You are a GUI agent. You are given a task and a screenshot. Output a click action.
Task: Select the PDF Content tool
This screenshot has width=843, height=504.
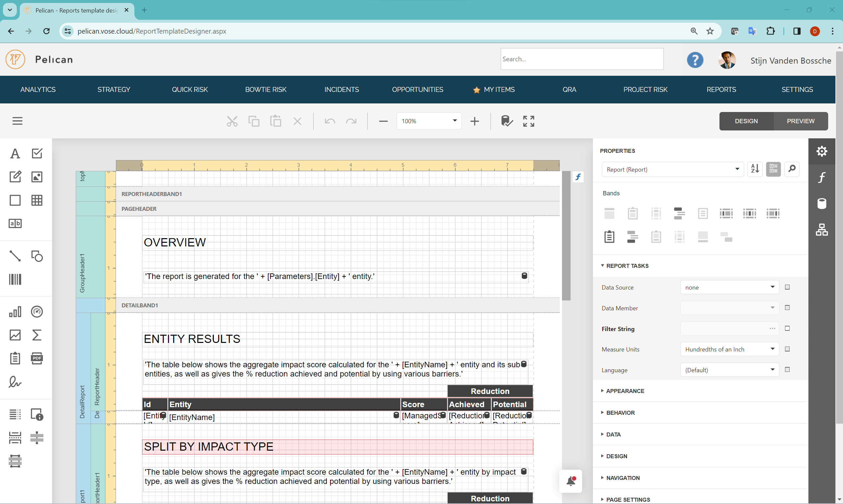(37, 358)
